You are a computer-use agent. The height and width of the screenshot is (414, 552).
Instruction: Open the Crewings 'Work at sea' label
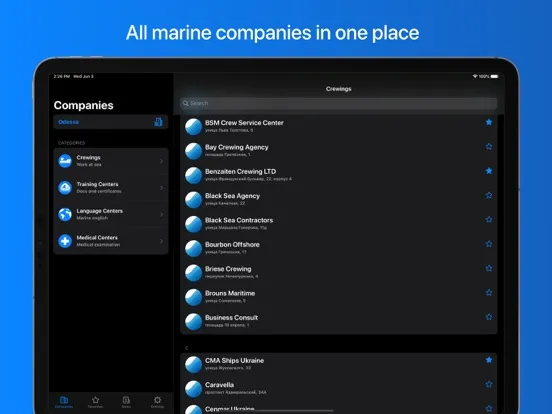(89, 164)
